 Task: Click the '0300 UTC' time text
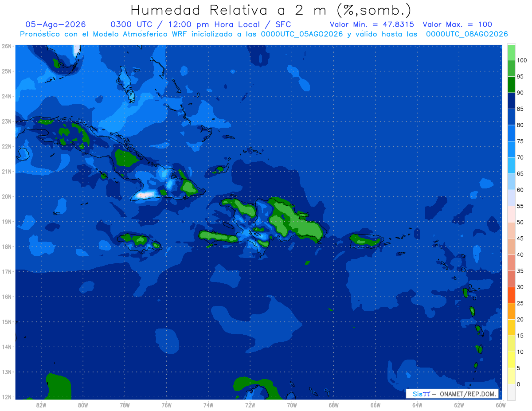pyautogui.click(x=132, y=24)
